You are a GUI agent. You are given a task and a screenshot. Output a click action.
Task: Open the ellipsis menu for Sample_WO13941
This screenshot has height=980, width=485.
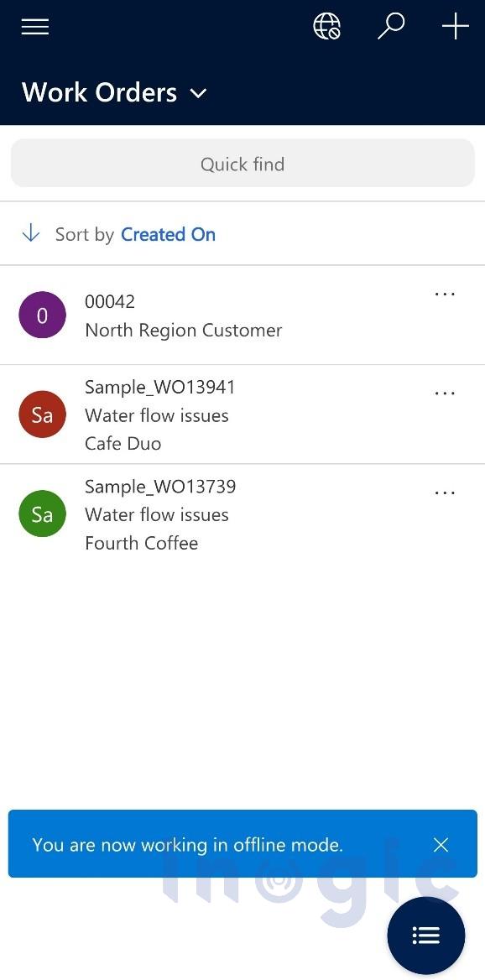[444, 393]
